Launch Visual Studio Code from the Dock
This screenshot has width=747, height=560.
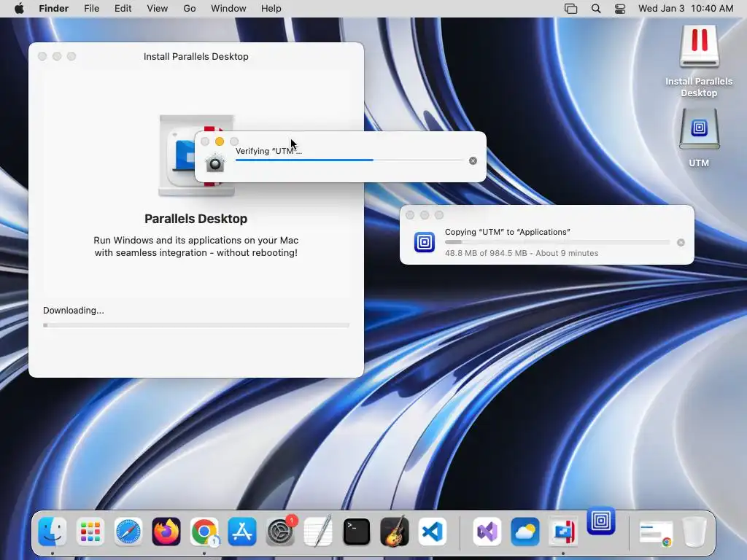(433, 532)
